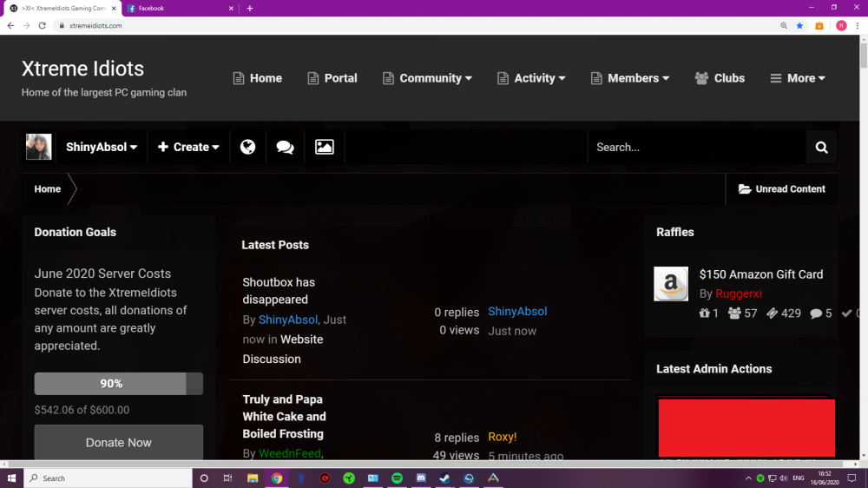
Task: Click the globe icon in the user bar
Action: (247, 148)
